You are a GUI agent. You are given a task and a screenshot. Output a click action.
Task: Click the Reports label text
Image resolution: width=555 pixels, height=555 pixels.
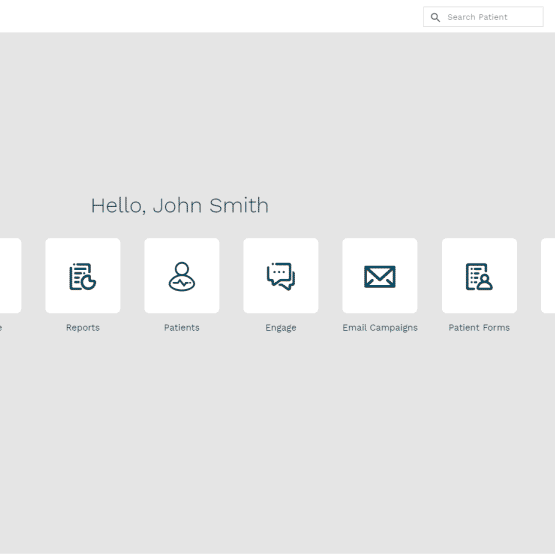pos(83,328)
